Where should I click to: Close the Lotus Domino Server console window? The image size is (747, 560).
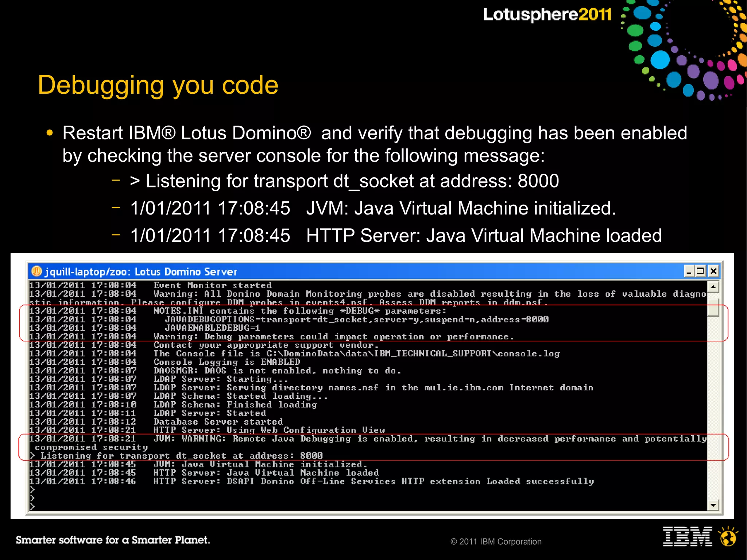(713, 271)
